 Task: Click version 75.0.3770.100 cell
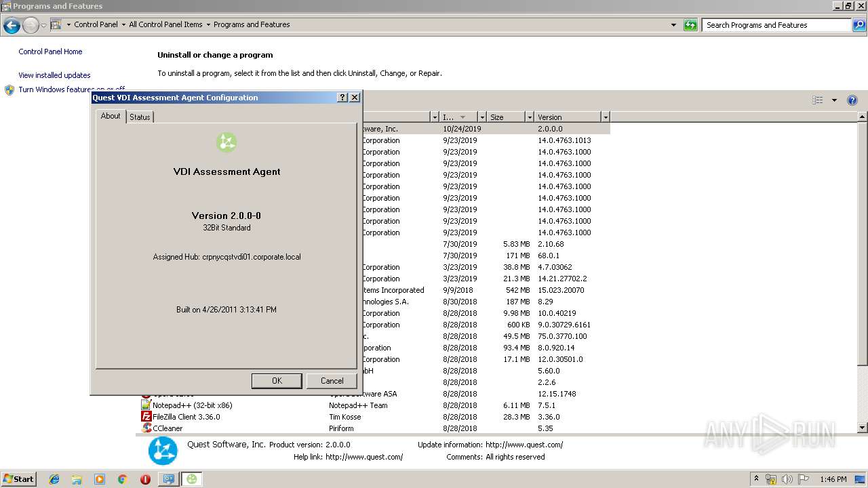tap(562, 336)
